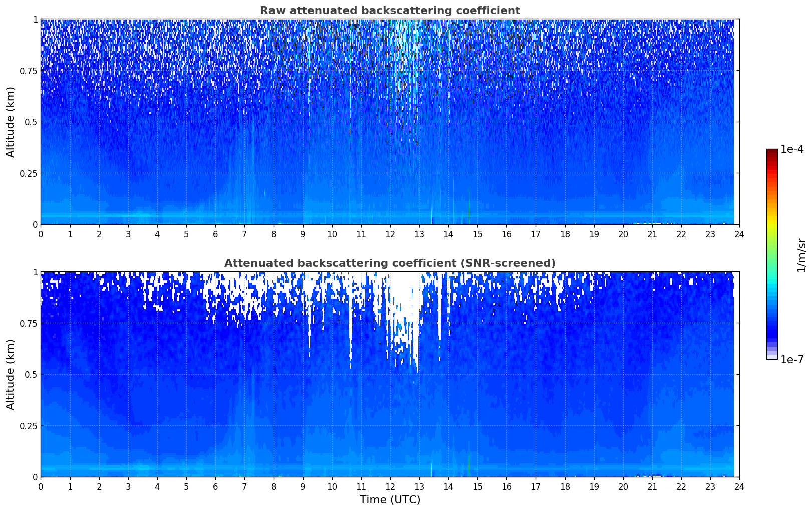The width and height of the screenshot is (812, 511).
Task: Click the '0.75' altitude tick on the top plot
Action: (28, 71)
